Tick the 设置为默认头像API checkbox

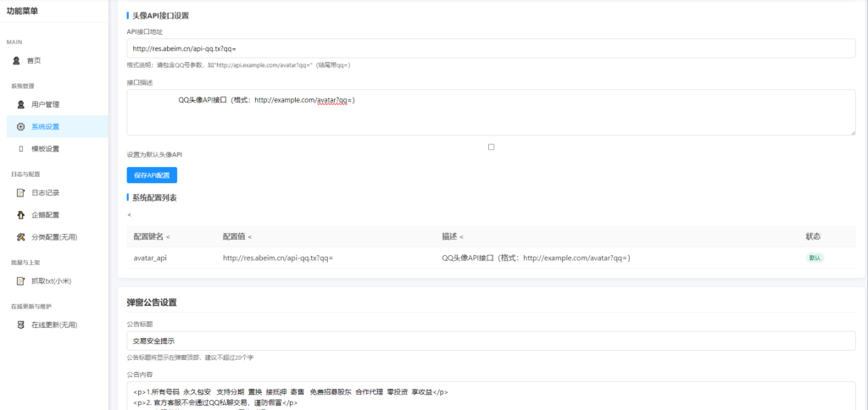[x=491, y=147]
